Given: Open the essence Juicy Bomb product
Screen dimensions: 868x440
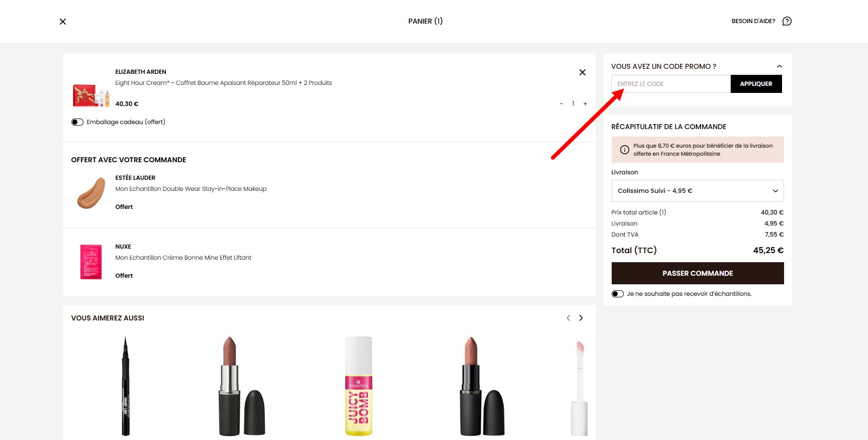Looking at the screenshot, I should click(x=359, y=386).
